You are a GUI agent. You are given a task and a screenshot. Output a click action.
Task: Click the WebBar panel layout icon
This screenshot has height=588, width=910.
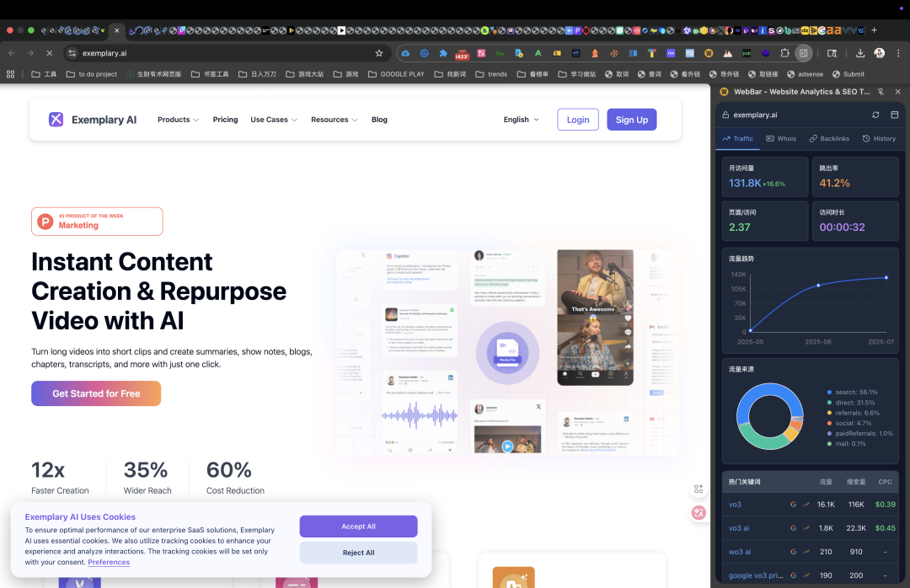[x=894, y=115]
